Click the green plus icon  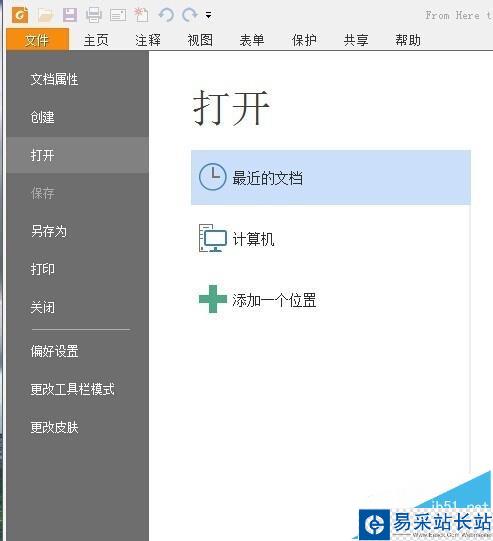click(213, 299)
